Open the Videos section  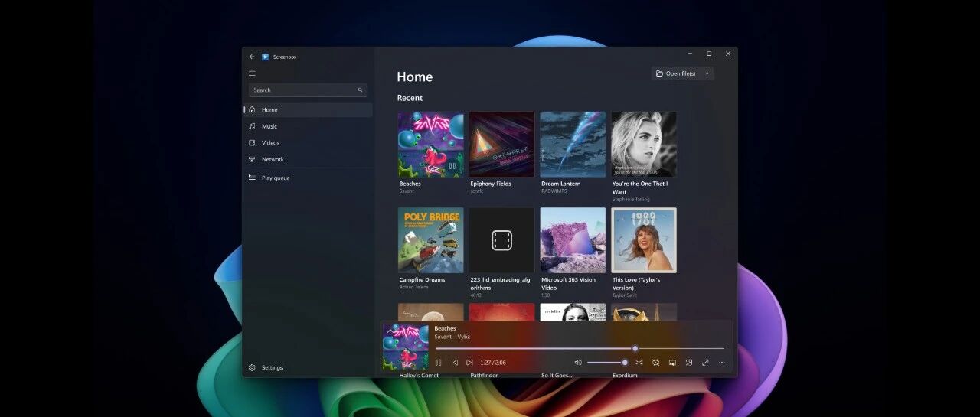pos(309,143)
